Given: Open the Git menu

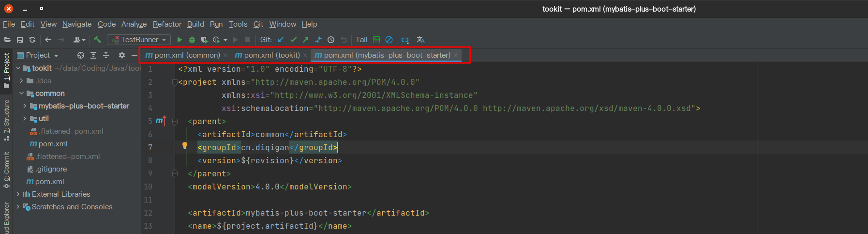Looking at the screenshot, I should pos(258,24).
